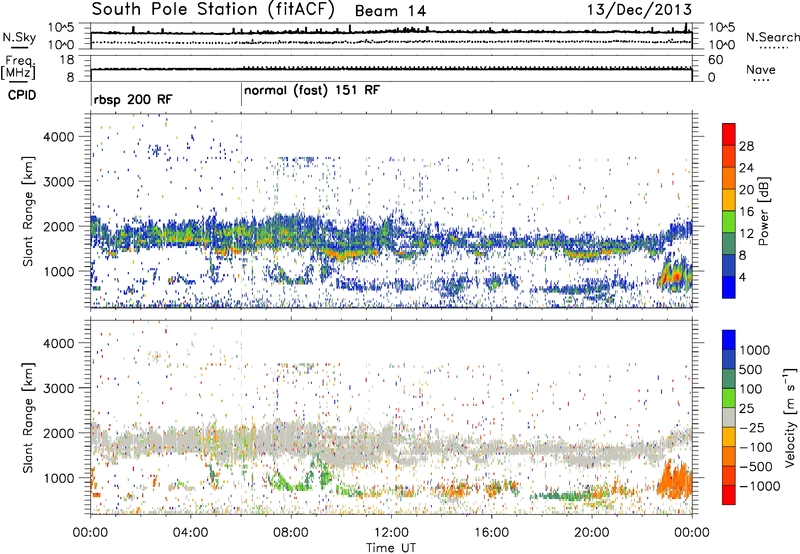Click the "-1000" label on Velocity color bar

pyautogui.click(x=759, y=486)
